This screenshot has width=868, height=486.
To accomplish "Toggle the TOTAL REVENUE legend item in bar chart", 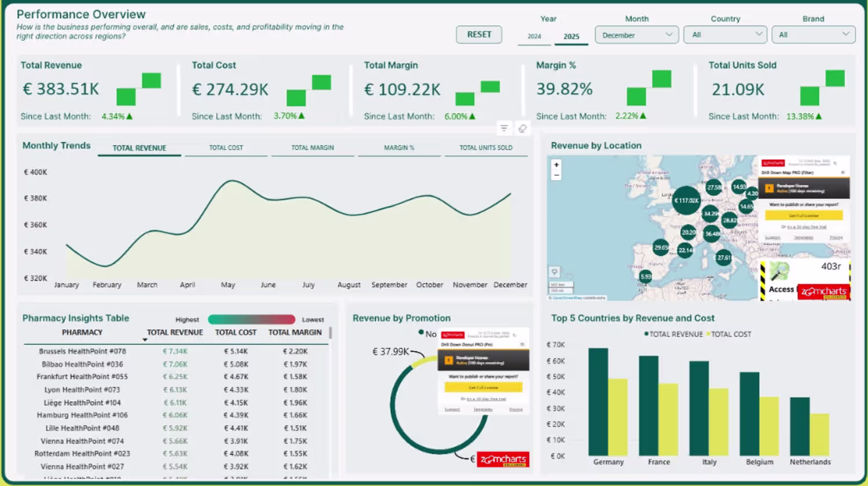I will tap(673, 334).
